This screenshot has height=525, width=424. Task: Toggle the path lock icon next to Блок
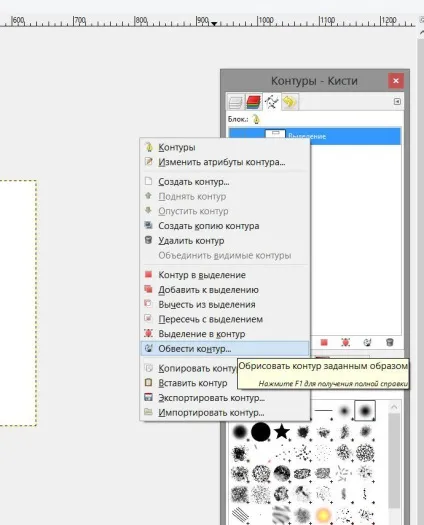click(256, 119)
